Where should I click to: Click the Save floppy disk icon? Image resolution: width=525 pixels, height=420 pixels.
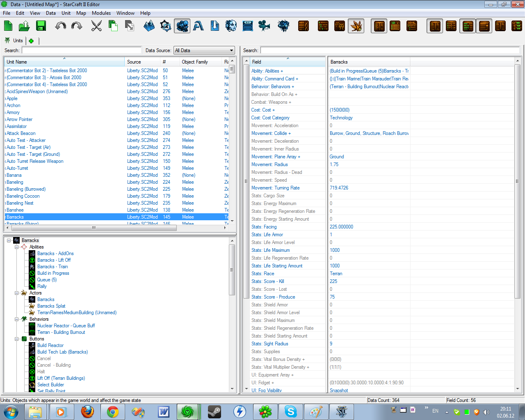(41, 26)
